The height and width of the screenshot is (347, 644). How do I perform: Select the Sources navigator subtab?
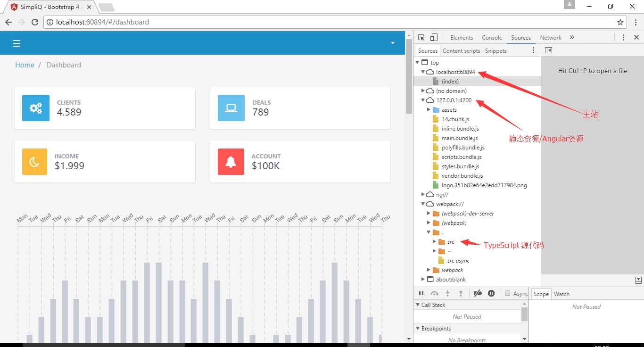[x=428, y=51]
